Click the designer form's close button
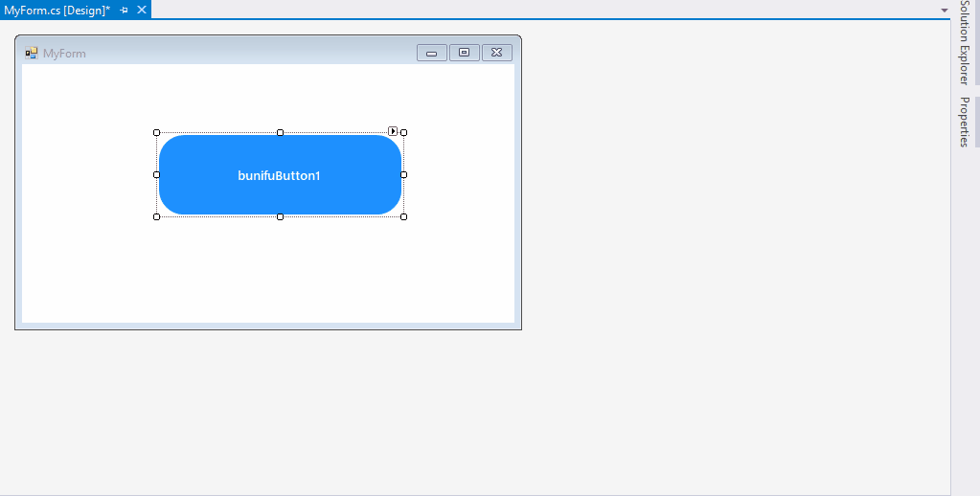Screen dimensions: 980x496 pyautogui.click(x=497, y=53)
